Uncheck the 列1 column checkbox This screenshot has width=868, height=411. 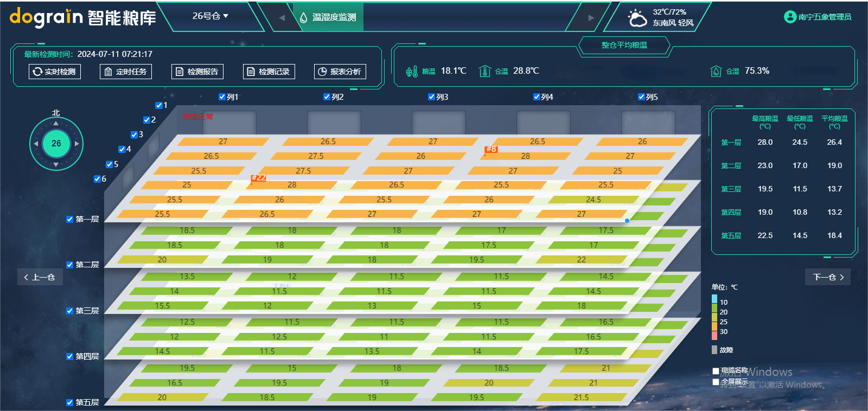click(x=222, y=97)
